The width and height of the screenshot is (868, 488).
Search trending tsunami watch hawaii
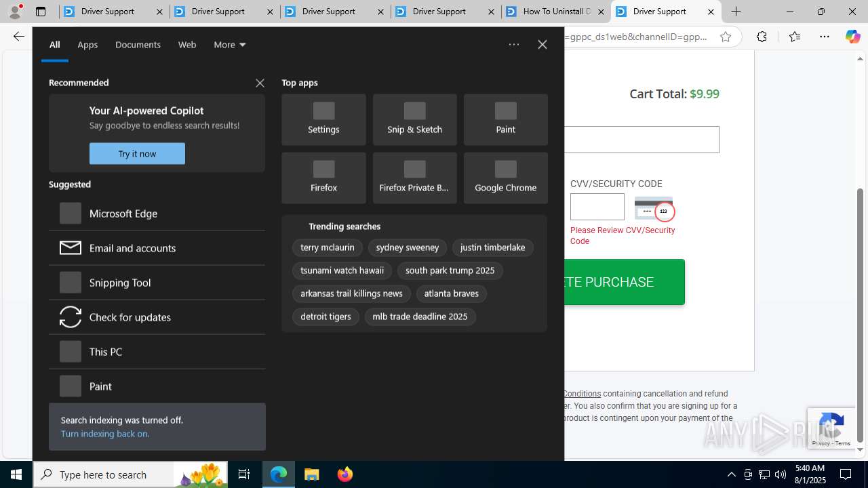tap(342, 271)
